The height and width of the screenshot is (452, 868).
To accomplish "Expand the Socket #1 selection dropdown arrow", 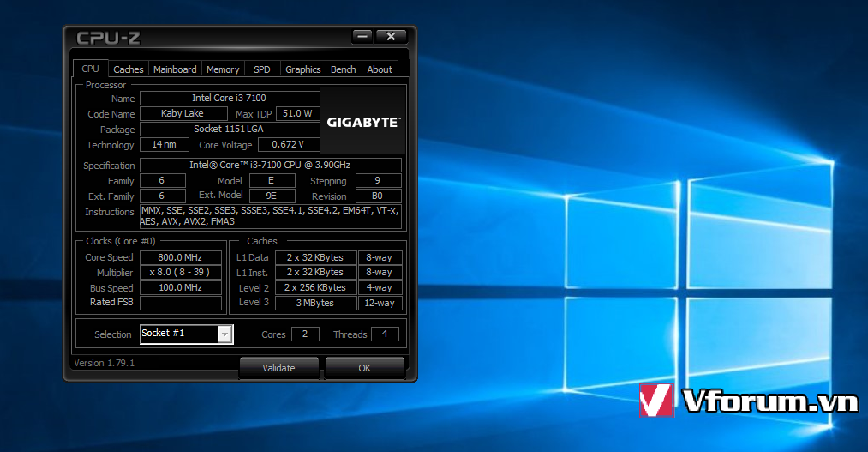I will click(x=224, y=334).
